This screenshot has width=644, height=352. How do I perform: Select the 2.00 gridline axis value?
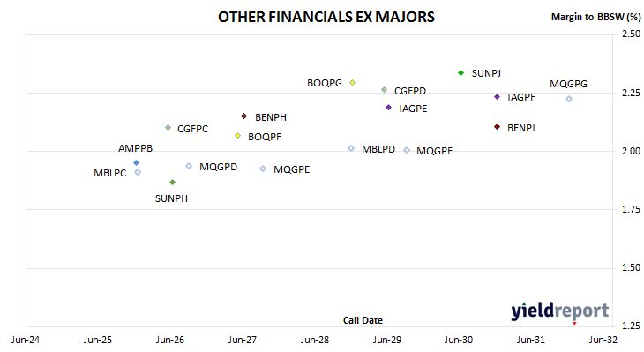point(632,151)
